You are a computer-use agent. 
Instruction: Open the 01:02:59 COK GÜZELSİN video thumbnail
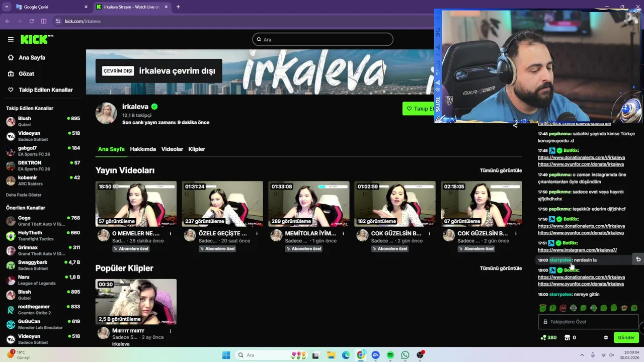point(395,204)
